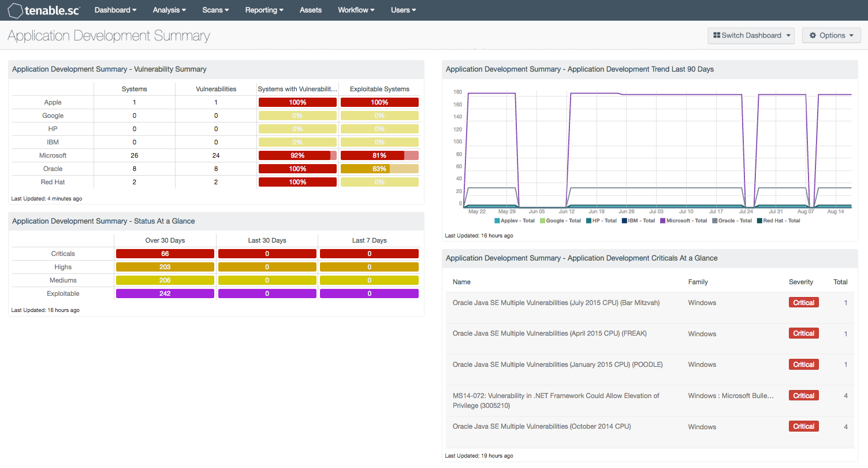The width and height of the screenshot is (868, 468).
Task: Toggle HP - Total legend entry
Action: (x=601, y=221)
